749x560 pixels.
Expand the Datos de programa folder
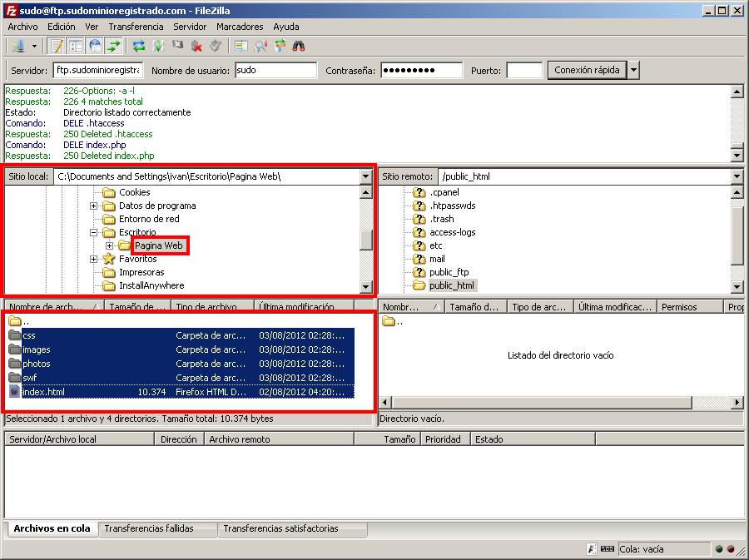(93, 206)
